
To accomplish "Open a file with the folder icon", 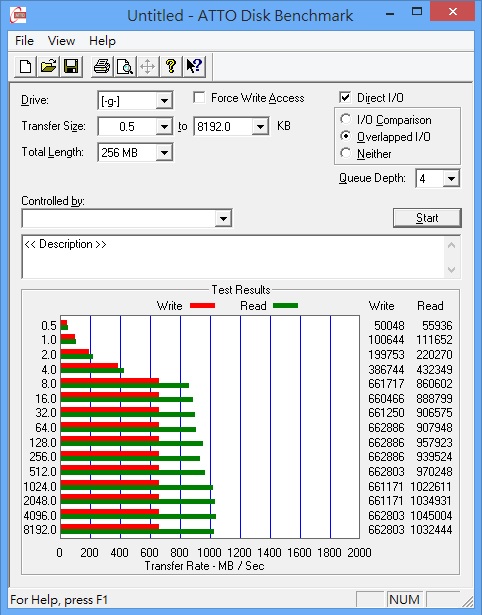I will (x=48, y=66).
